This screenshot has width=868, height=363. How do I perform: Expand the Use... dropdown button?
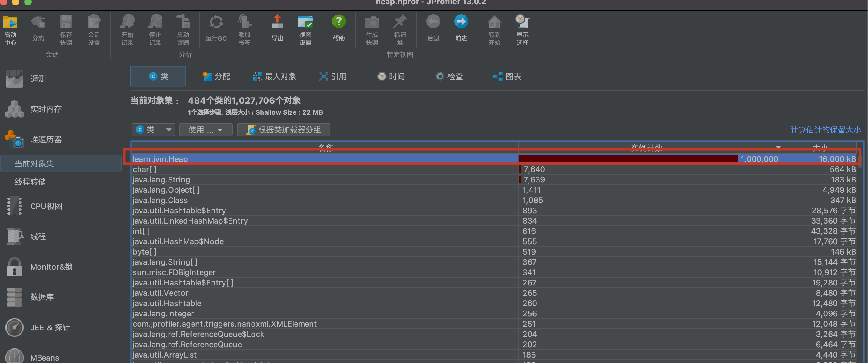(x=205, y=130)
